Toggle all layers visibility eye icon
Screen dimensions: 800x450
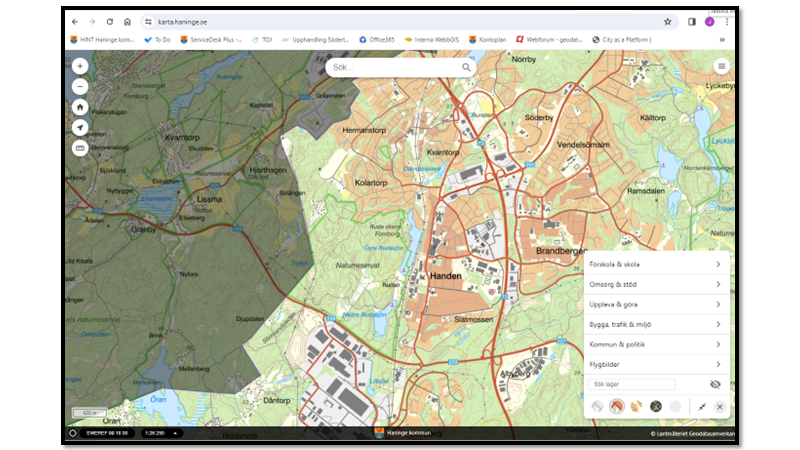pyautogui.click(x=715, y=384)
